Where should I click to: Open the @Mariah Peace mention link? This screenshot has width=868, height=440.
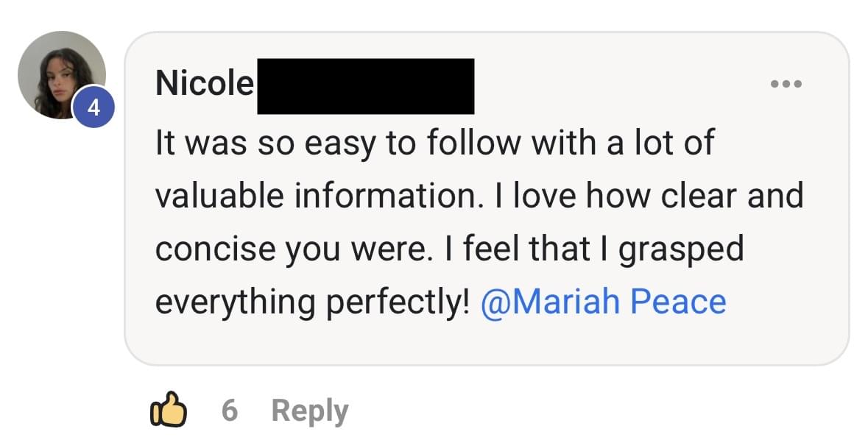point(603,302)
